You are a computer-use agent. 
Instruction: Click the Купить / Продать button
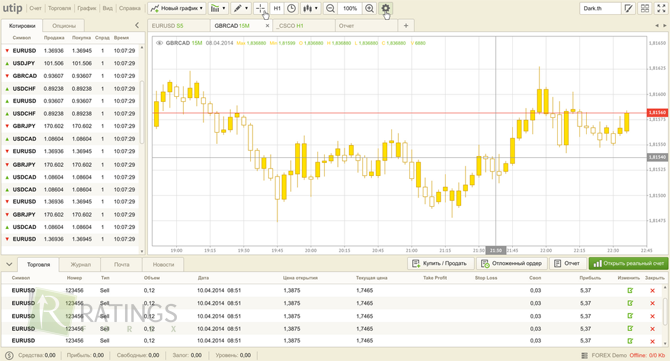[x=441, y=263]
